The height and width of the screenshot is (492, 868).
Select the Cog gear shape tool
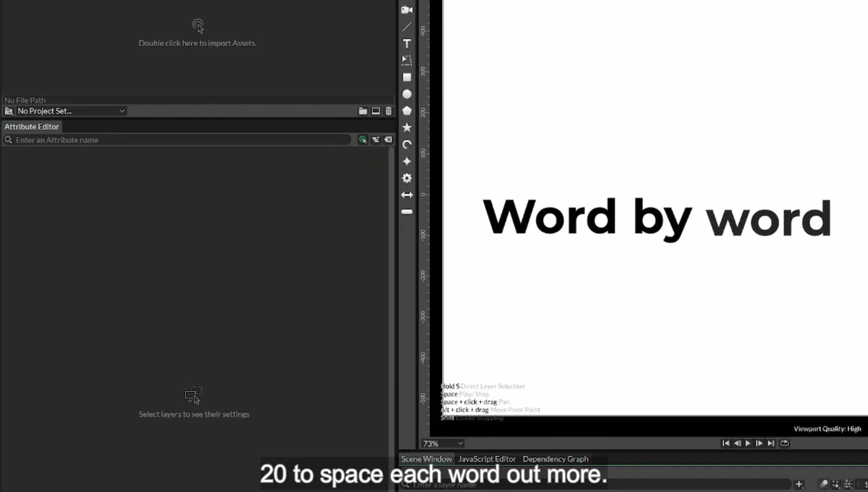pyautogui.click(x=407, y=178)
